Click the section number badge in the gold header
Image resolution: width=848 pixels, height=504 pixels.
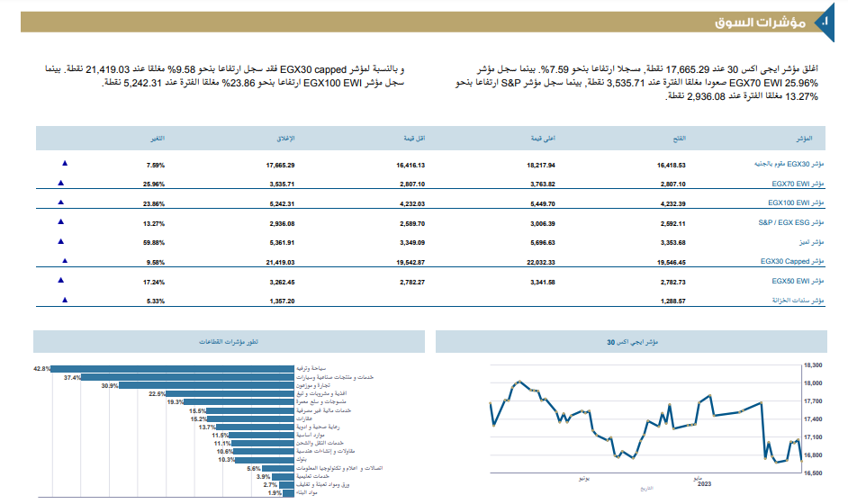(820, 22)
